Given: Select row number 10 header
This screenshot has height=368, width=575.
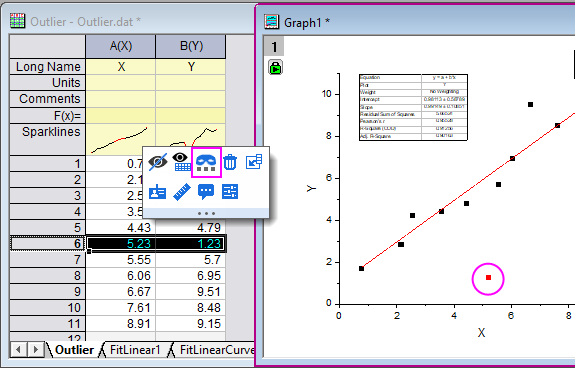Looking at the screenshot, I should coord(48,308).
